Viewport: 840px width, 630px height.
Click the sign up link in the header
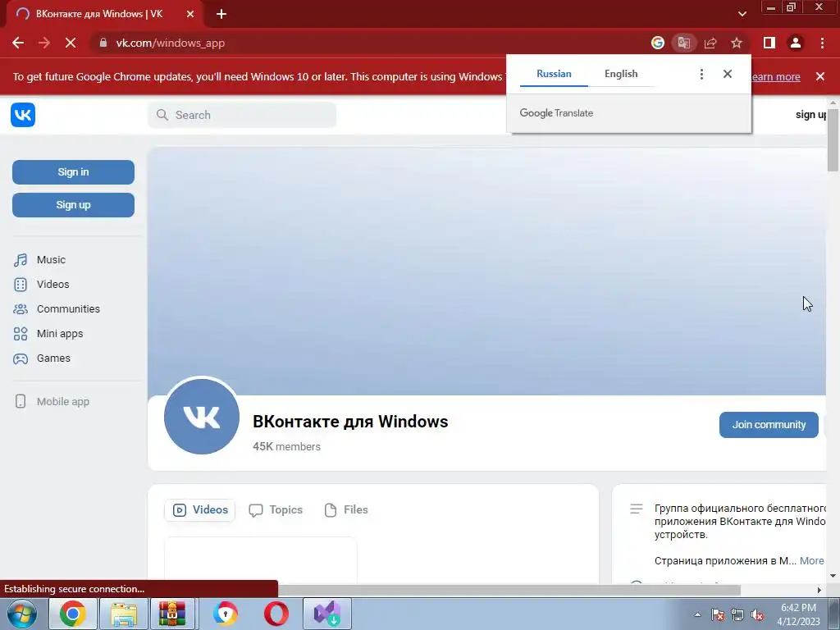810,115
